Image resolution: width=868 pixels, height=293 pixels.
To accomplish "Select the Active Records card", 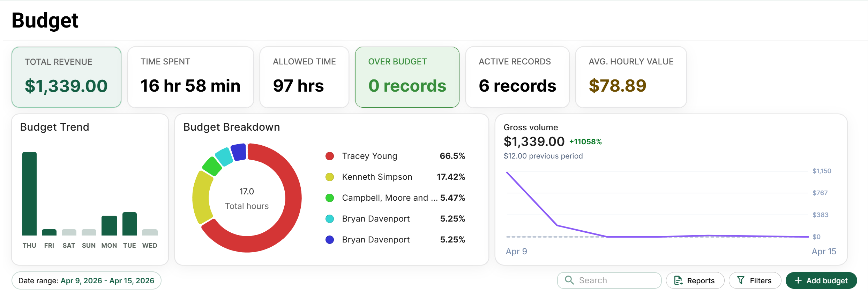I will coord(517,77).
